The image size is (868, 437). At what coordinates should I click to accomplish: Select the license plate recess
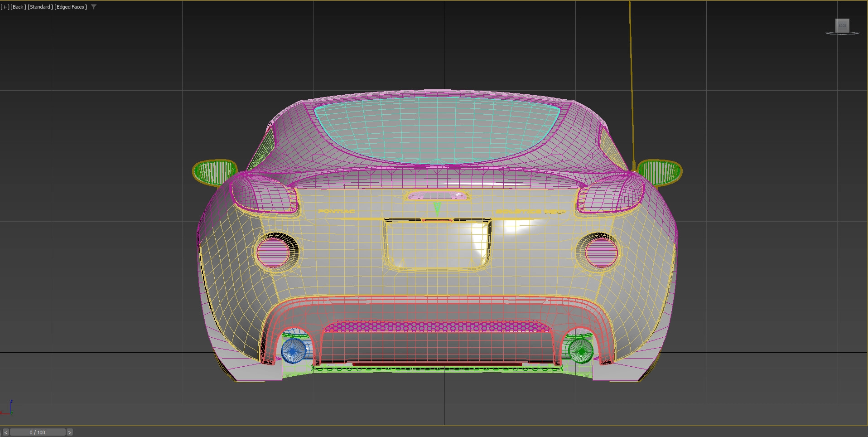(437, 245)
